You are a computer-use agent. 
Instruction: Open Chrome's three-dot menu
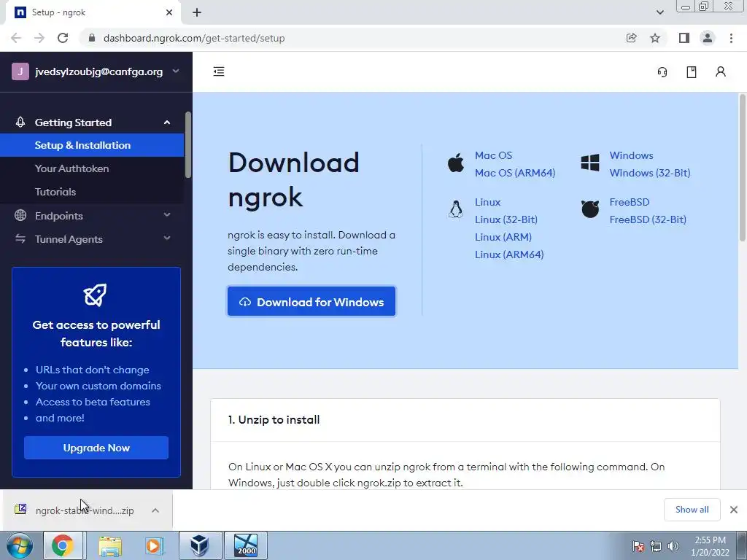coord(731,38)
